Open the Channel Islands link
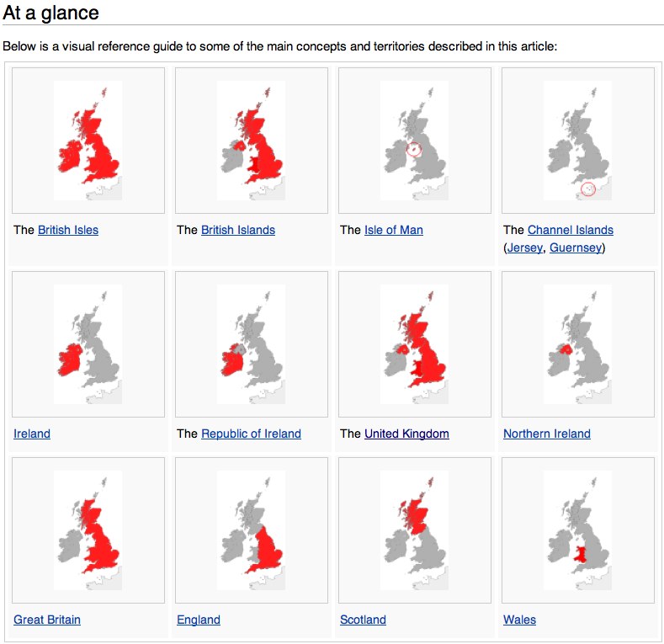Screen dimensions: 664x644 click(571, 230)
